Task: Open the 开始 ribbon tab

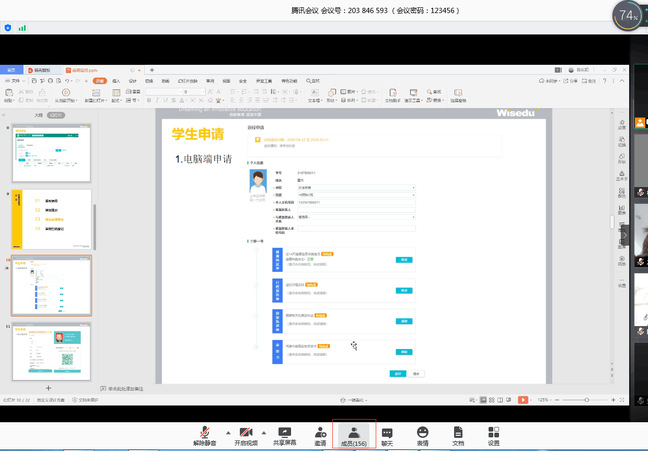Action: (100, 81)
